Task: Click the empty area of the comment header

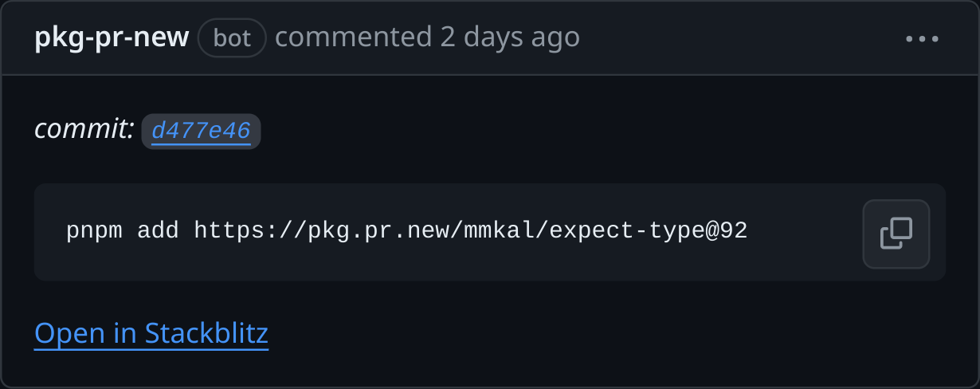Action: coord(741,38)
